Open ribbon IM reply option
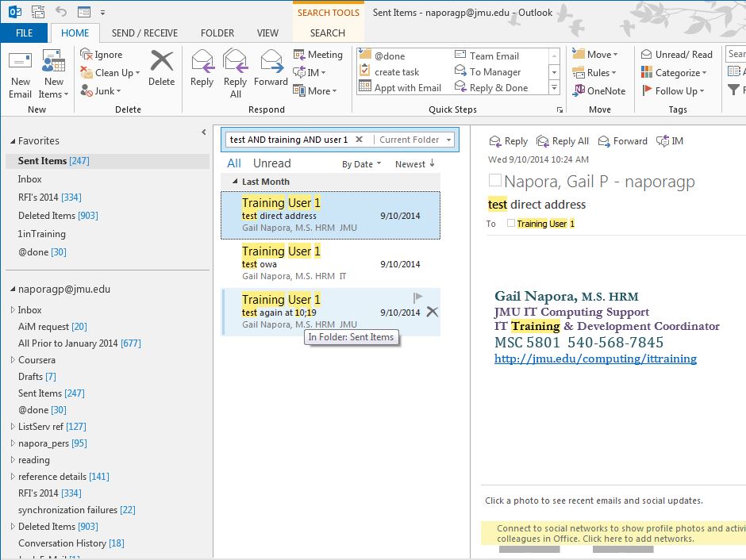Viewport: 746px width, 560px height. tap(310, 73)
